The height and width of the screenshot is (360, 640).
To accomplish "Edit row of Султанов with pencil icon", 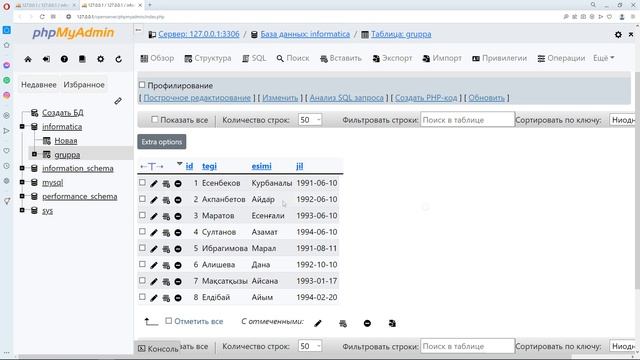I will [x=153, y=233].
